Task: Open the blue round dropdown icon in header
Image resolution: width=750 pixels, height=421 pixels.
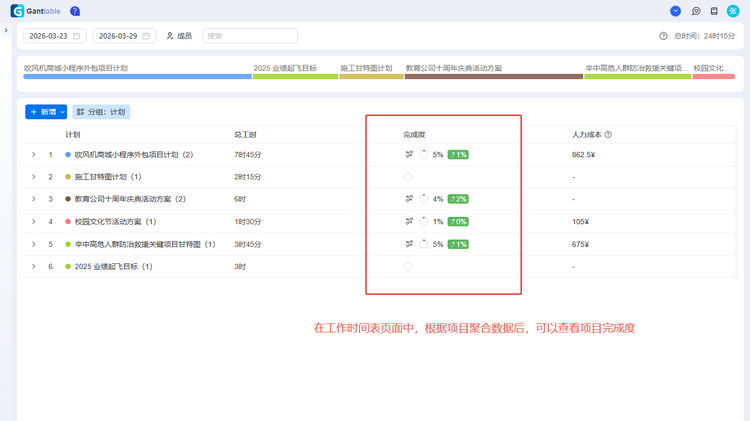Action: click(x=675, y=11)
